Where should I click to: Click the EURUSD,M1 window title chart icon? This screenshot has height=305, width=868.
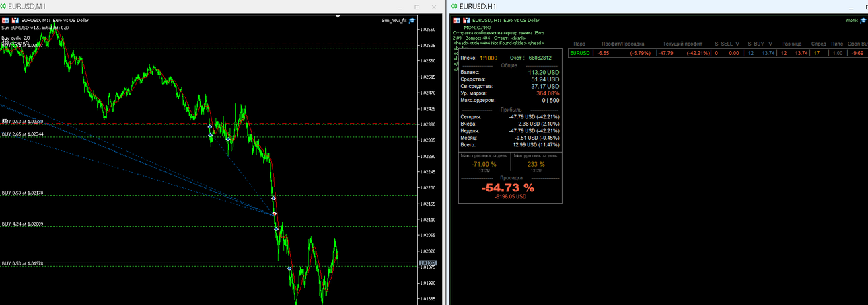point(5,6)
